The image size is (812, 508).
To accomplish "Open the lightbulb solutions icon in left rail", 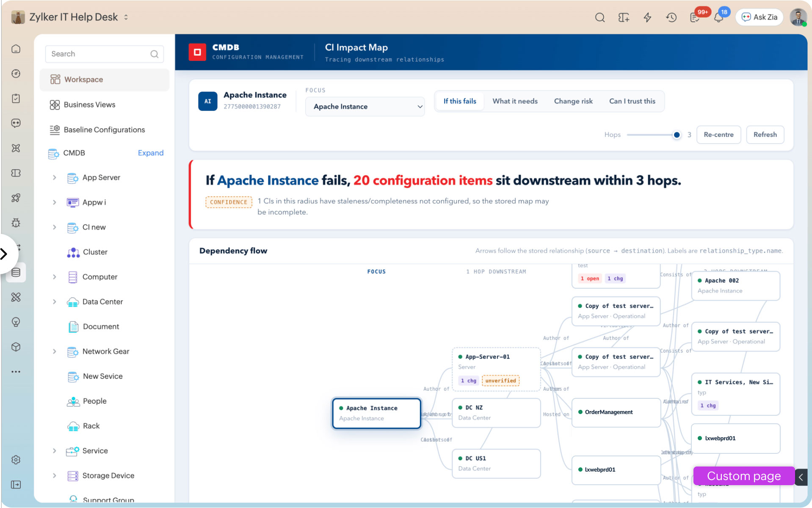I will tap(16, 322).
